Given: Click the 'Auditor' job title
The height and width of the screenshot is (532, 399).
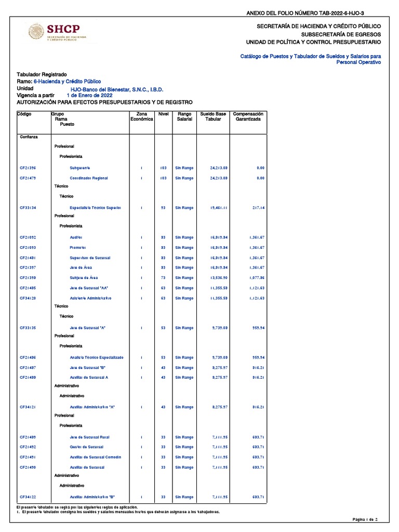Looking at the screenshot, I should (76, 237).
